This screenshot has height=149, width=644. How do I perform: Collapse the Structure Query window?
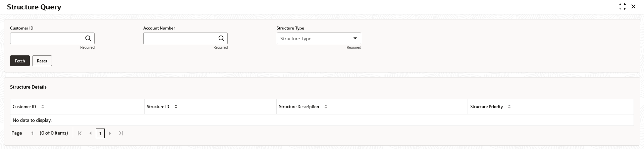[x=623, y=7]
